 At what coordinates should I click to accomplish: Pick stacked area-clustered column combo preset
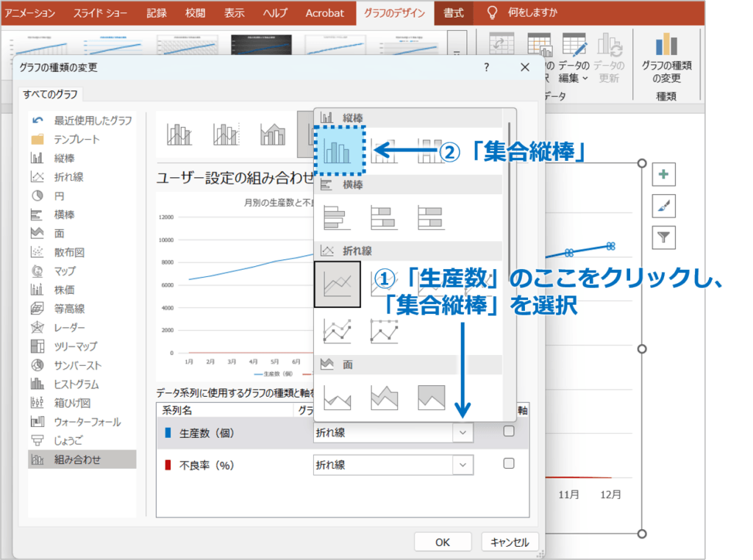click(x=272, y=134)
